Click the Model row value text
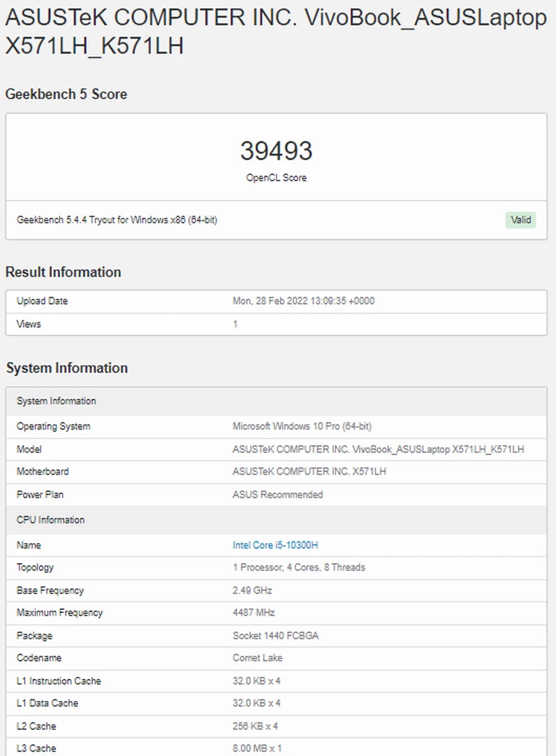This screenshot has width=556, height=756. coord(378,449)
